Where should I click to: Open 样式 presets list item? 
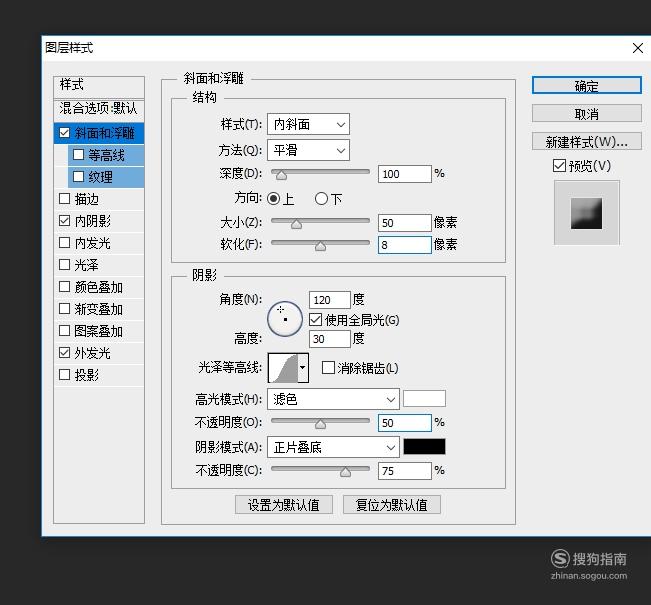tap(99, 86)
